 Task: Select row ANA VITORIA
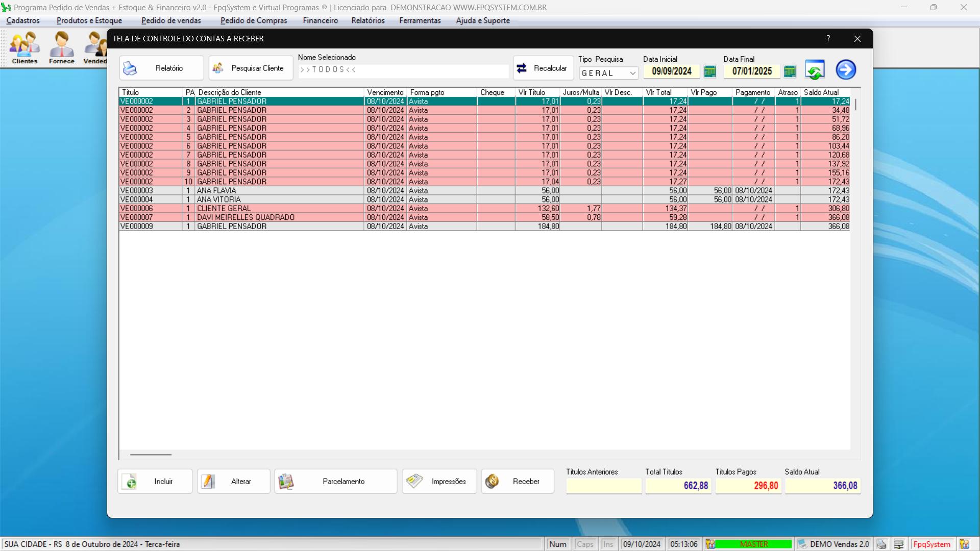[484, 199]
